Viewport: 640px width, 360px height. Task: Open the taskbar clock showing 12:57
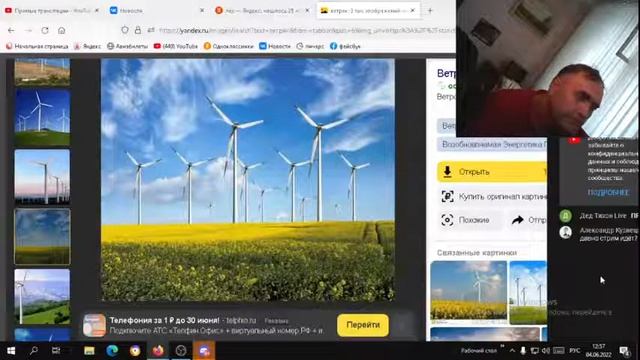[x=598, y=351]
